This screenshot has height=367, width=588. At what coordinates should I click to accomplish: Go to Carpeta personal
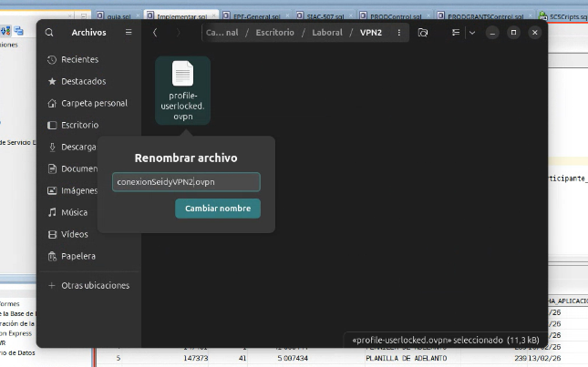94,103
